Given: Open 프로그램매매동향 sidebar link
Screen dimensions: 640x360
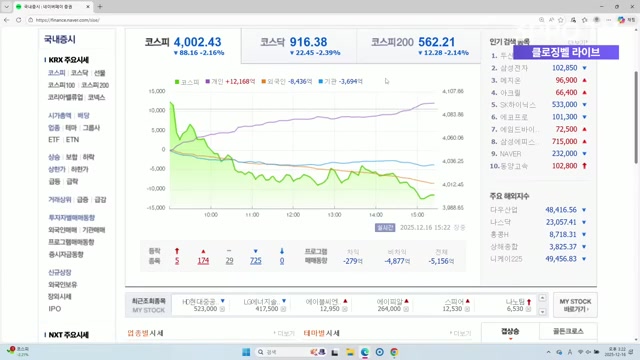Looking at the screenshot, I should [71, 242].
